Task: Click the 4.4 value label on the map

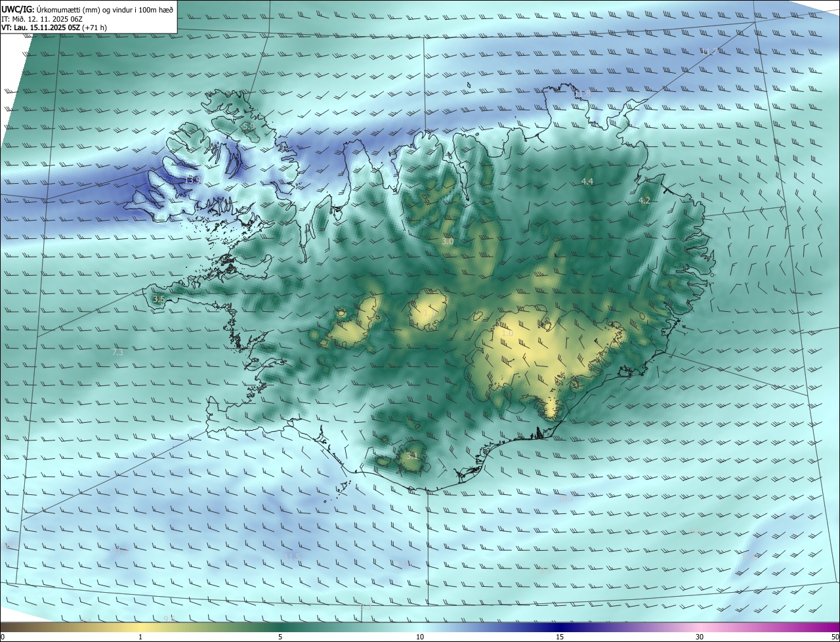Action: (x=587, y=181)
